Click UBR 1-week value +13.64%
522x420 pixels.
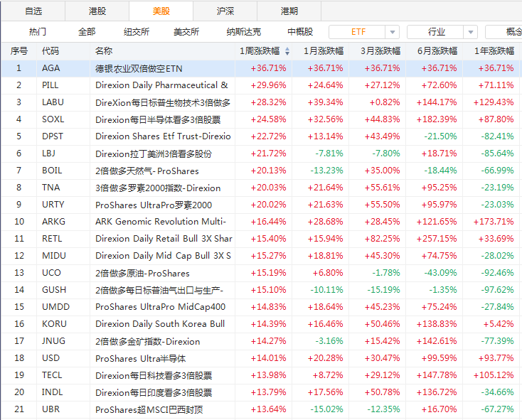click(x=268, y=409)
